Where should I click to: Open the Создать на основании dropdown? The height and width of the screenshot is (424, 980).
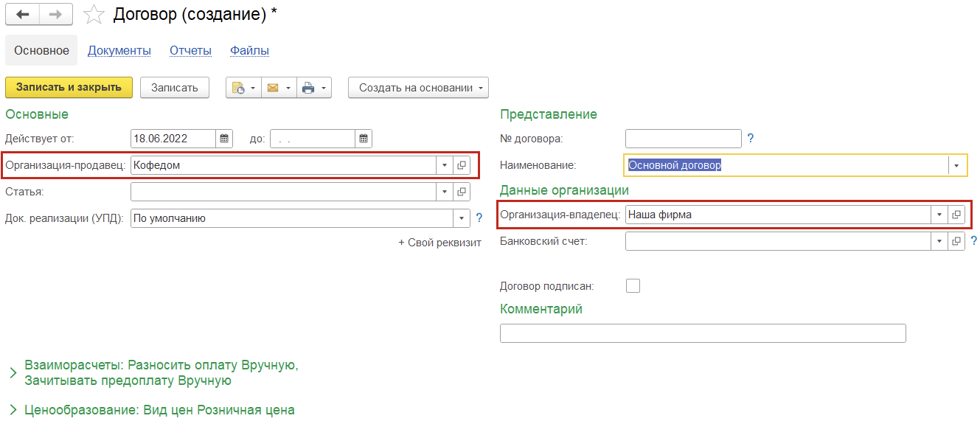pyautogui.click(x=418, y=88)
